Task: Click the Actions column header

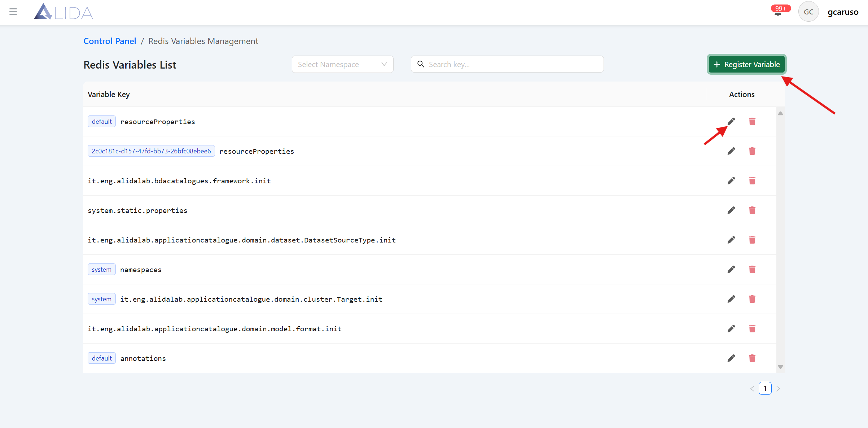Action: [742, 95]
